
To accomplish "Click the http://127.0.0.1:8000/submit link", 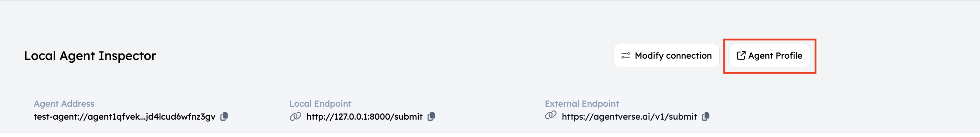I will 364,117.
